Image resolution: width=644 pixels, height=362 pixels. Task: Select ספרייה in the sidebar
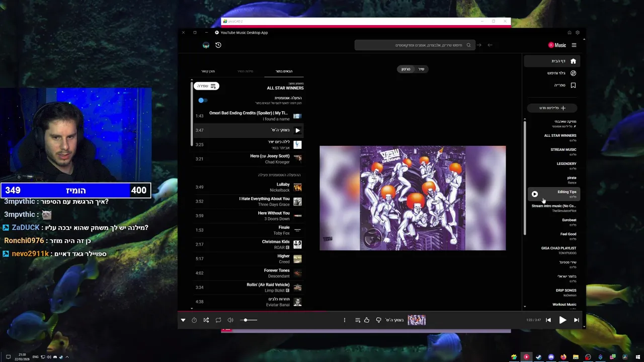(552, 85)
